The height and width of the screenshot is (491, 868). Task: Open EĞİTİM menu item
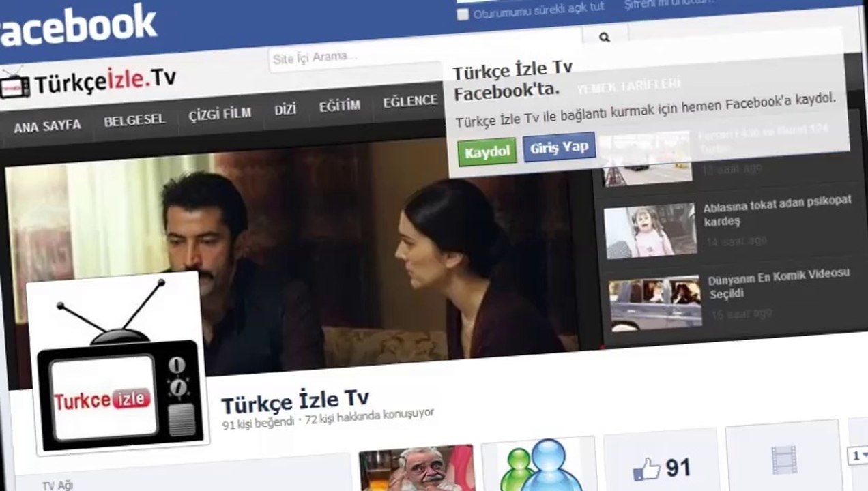(339, 106)
